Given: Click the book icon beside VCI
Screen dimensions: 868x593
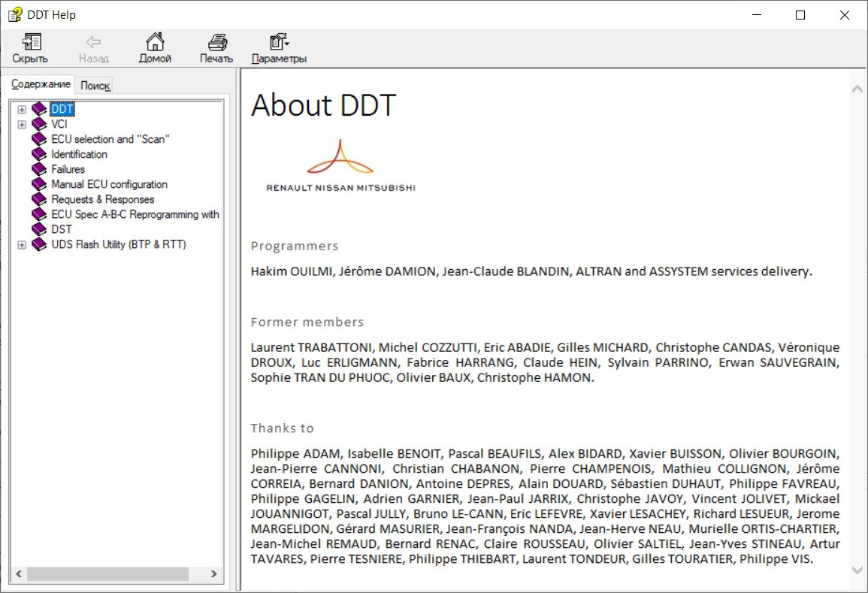Looking at the screenshot, I should tap(39, 124).
